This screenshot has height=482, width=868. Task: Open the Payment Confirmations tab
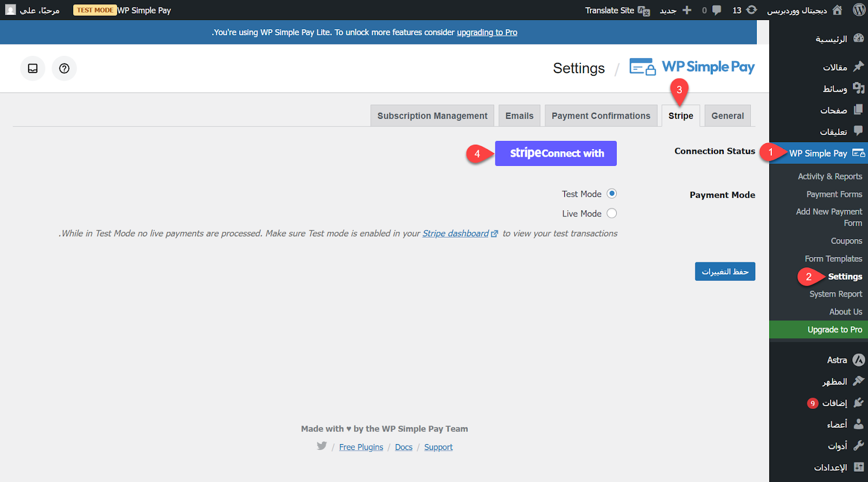tap(601, 116)
